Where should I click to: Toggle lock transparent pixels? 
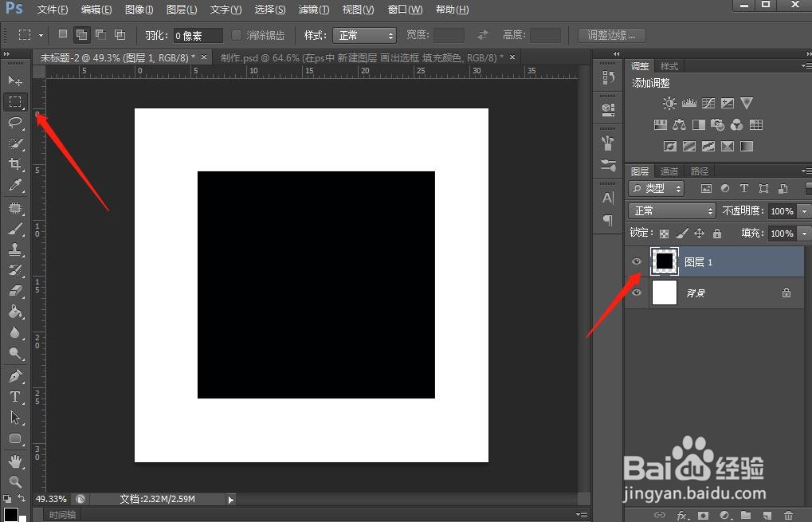point(665,234)
